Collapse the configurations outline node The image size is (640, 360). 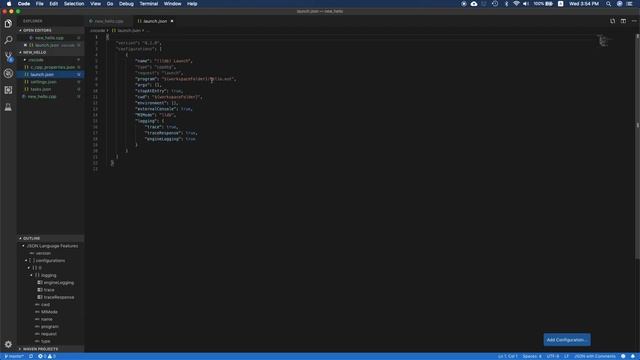[x=26, y=260]
